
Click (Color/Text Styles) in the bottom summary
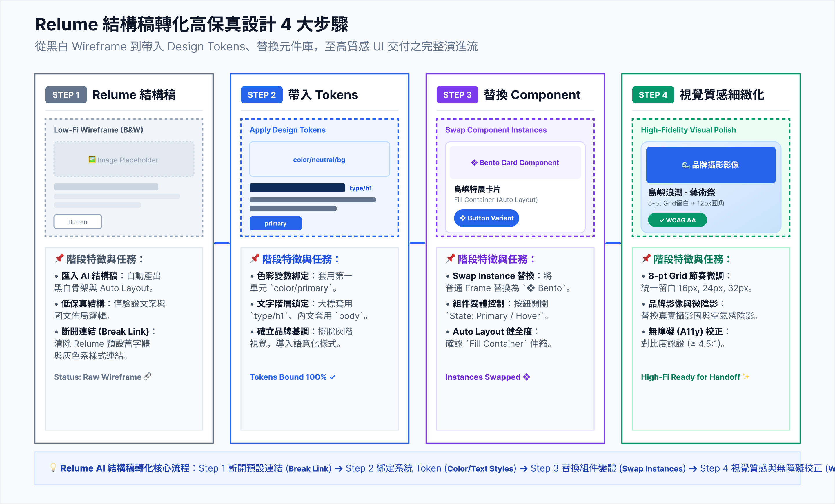coord(480,468)
